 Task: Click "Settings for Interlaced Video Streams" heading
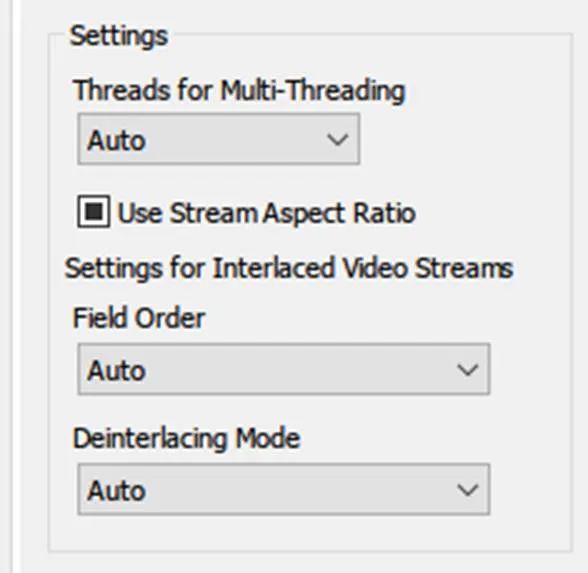click(x=289, y=268)
